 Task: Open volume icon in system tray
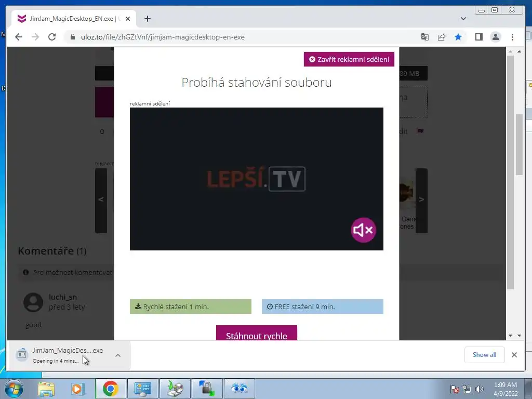480,389
